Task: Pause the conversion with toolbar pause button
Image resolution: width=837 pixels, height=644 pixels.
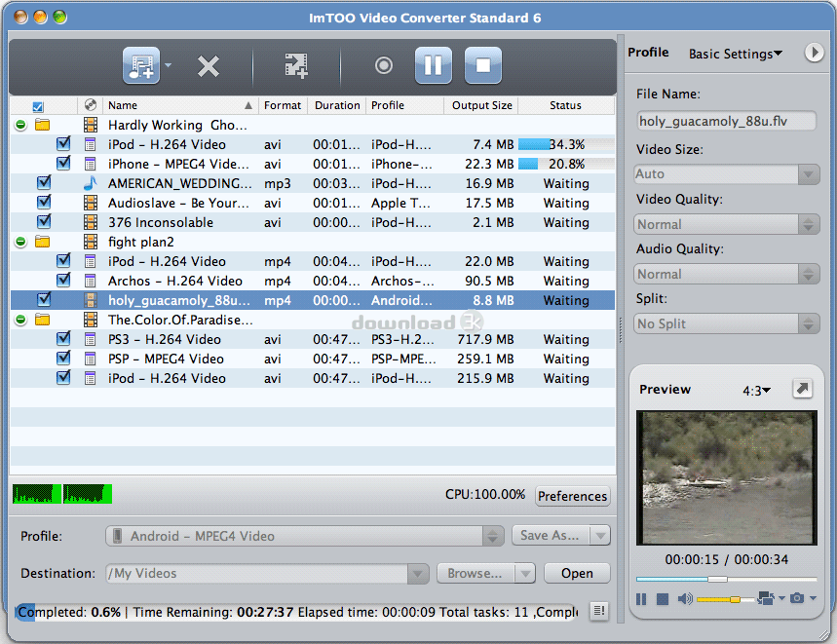Action: click(434, 65)
